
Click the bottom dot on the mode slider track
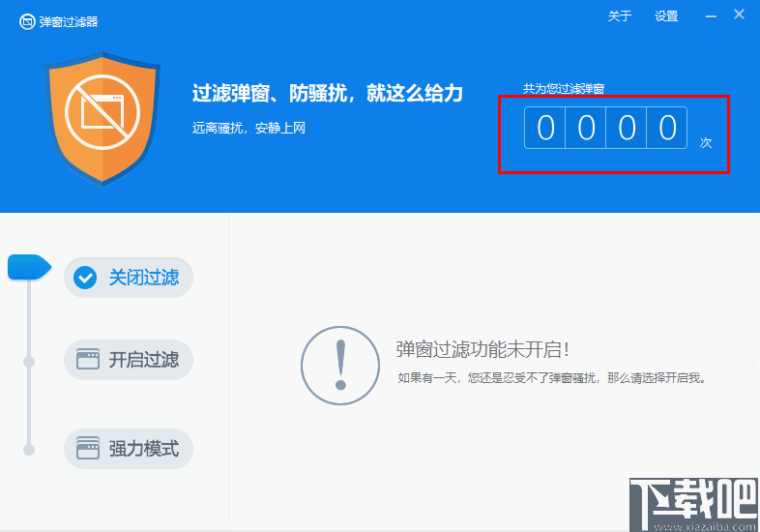point(29,450)
